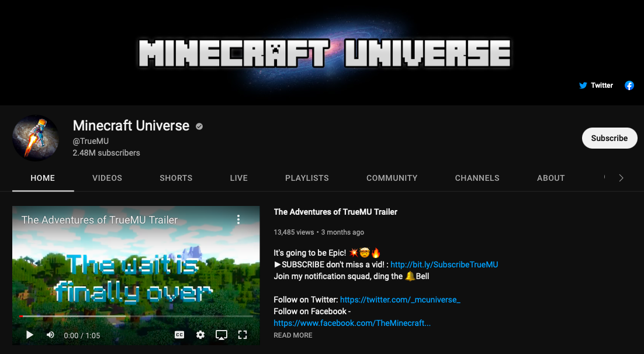Follow the bit.ly/SubscribeTrueMU link

point(444,264)
